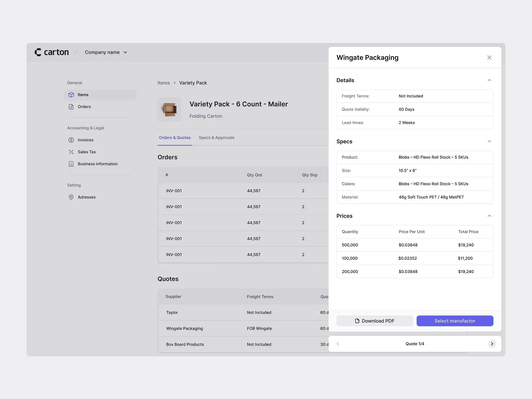
Task: Click the Download PDF button
Action: [375, 321]
